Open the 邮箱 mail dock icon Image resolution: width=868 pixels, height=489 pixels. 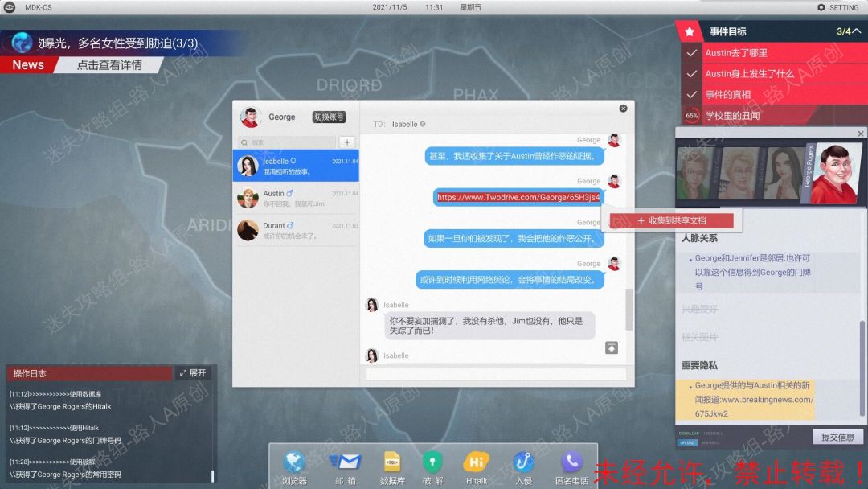pos(345,462)
